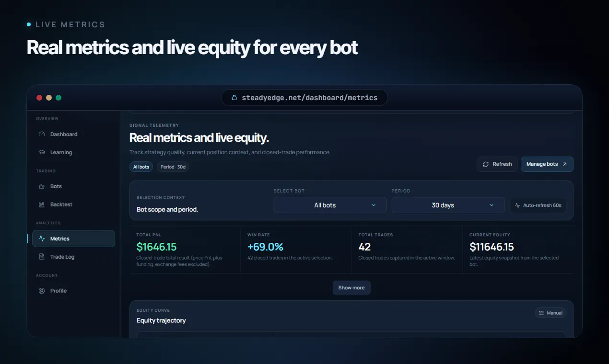Click the Dashboard gauge icon in sidebar
This screenshot has width=609, height=364.
coord(42,135)
